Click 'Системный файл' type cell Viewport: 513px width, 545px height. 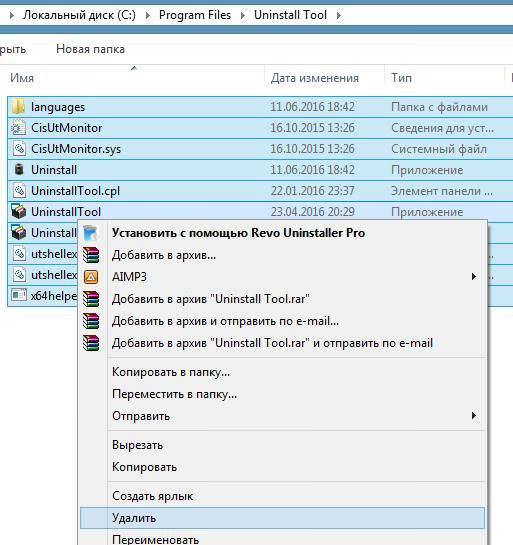click(x=439, y=149)
